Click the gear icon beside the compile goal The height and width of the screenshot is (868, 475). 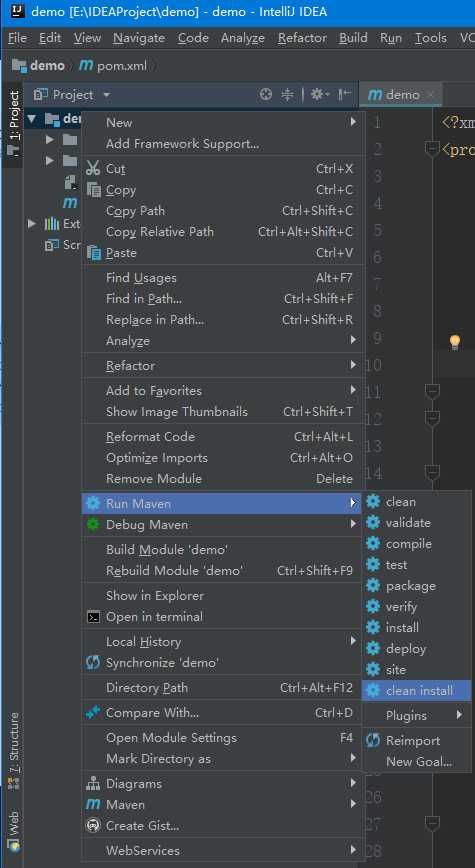[x=373, y=544]
